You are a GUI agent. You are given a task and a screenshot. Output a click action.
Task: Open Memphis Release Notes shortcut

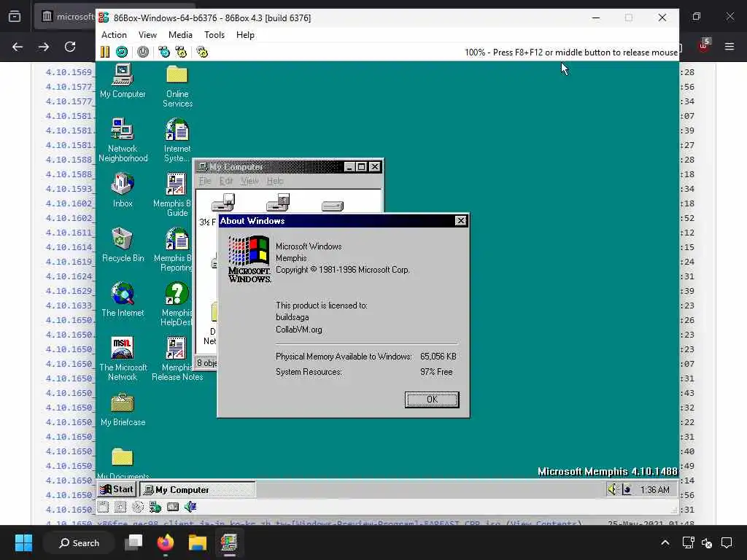click(177, 359)
